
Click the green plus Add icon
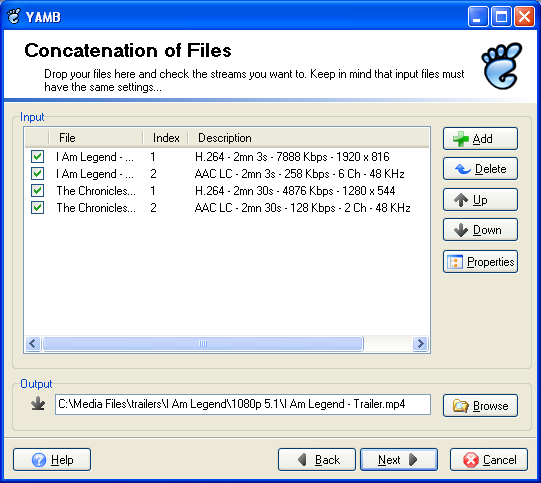461,139
